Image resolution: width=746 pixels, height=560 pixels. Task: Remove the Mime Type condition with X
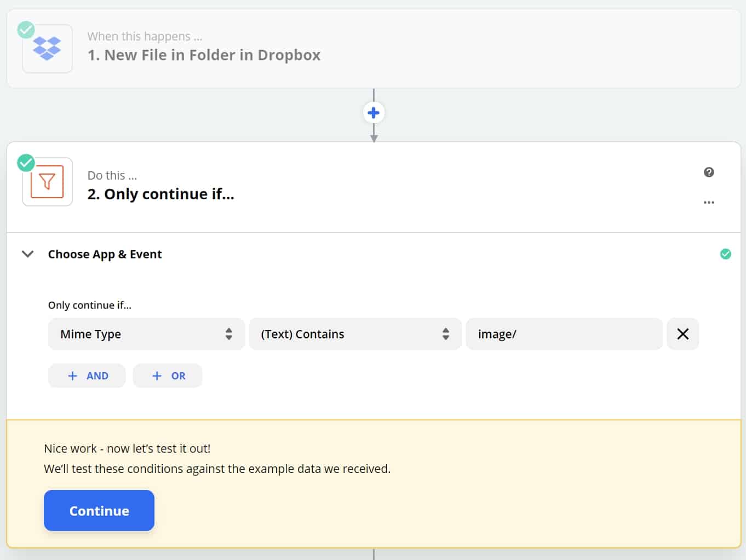(x=682, y=334)
